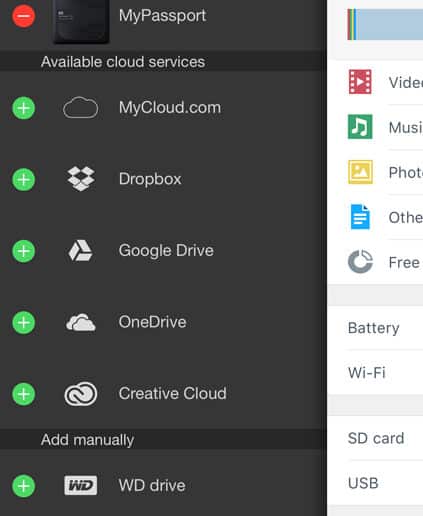The image size is (423, 516).
Task: Click the Creative Cloud logo icon
Action: [x=81, y=394]
